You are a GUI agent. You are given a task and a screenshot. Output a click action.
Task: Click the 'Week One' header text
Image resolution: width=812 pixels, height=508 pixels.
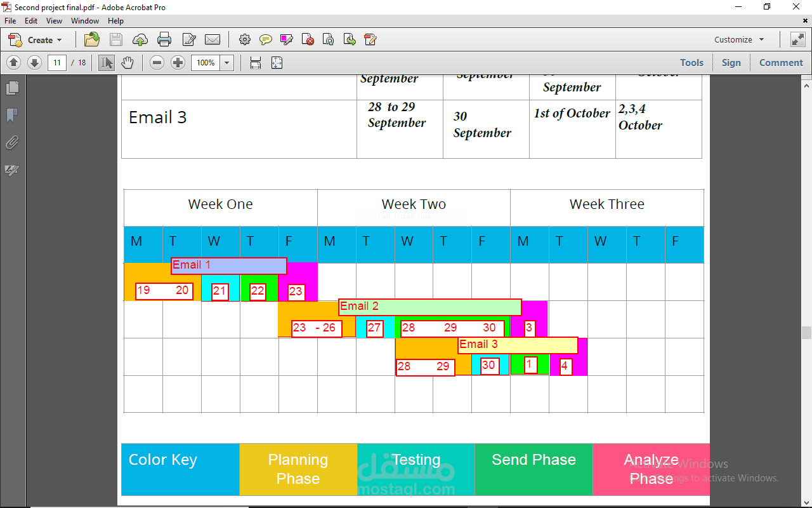coord(220,204)
